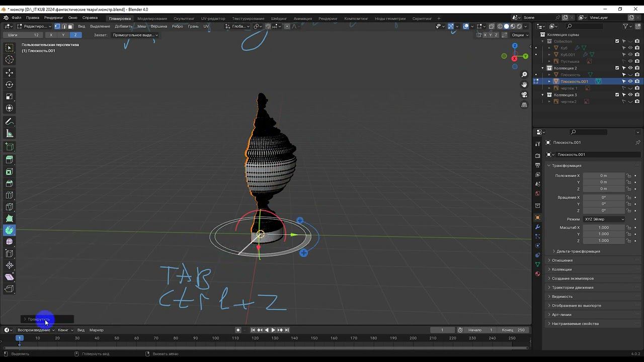Hide Плоскость.001 with its eye icon
This screenshot has width=644, height=362.
click(630, 81)
